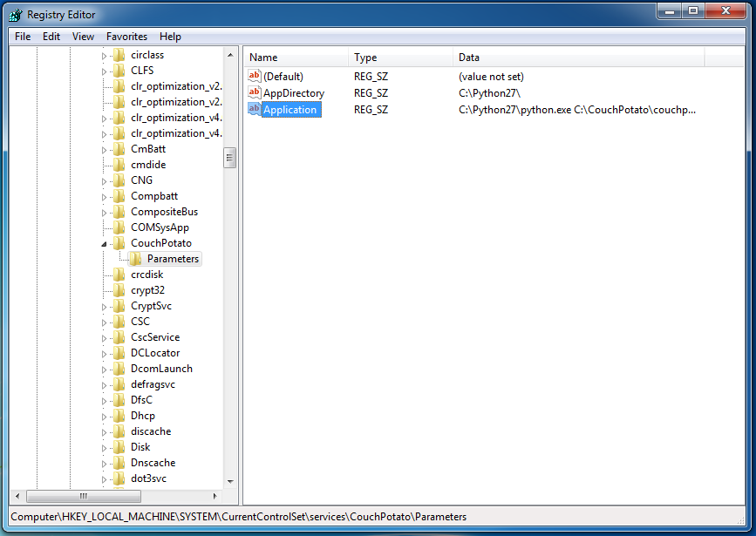756x536 pixels.
Task: Click the crypt32 folder icon
Action: [119, 290]
